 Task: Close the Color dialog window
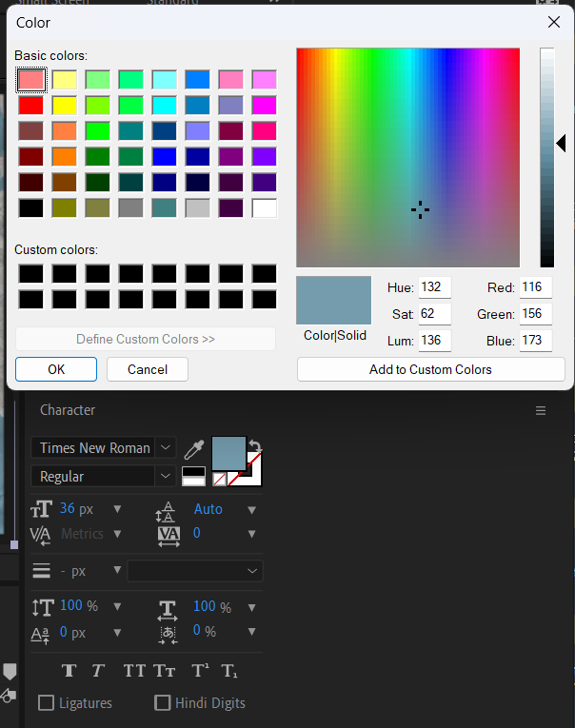point(554,22)
